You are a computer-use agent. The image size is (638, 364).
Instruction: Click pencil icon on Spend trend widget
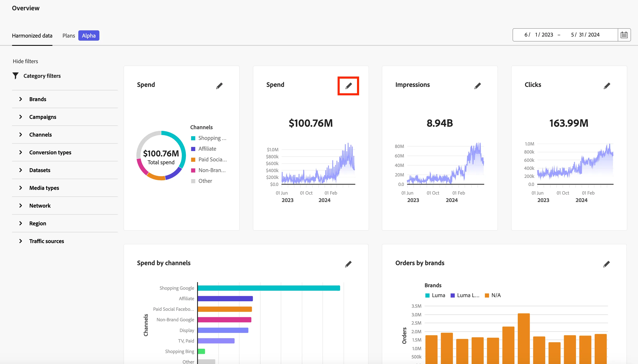(x=348, y=86)
